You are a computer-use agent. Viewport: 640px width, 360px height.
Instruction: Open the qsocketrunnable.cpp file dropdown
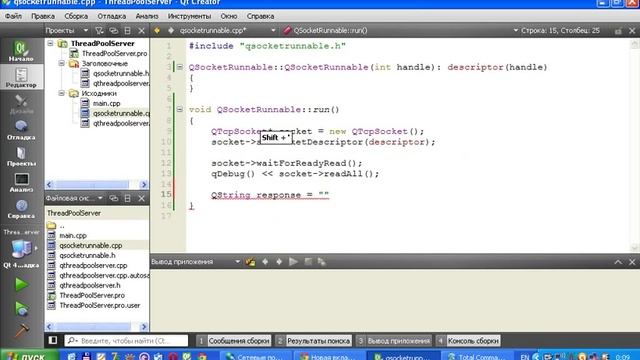coord(273,31)
